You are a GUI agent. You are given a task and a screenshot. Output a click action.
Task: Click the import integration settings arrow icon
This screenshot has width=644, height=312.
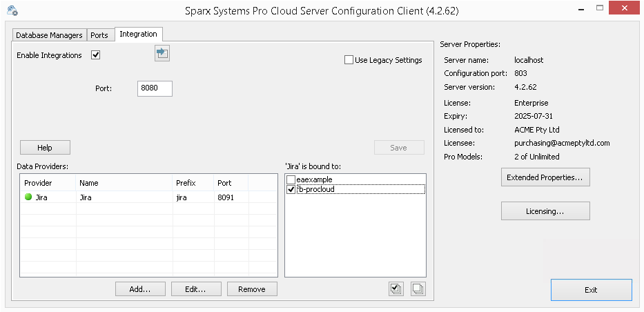162,53
